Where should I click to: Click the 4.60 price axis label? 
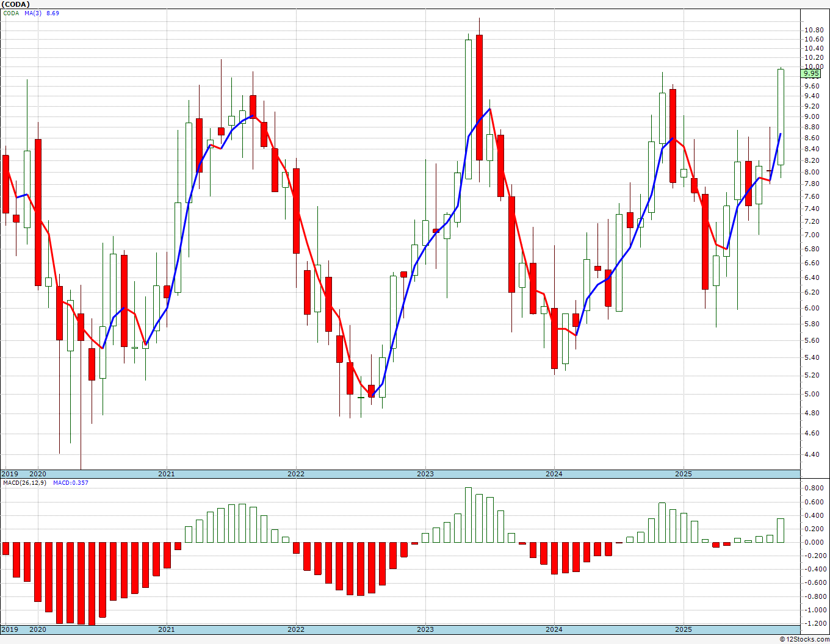(812, 433)
